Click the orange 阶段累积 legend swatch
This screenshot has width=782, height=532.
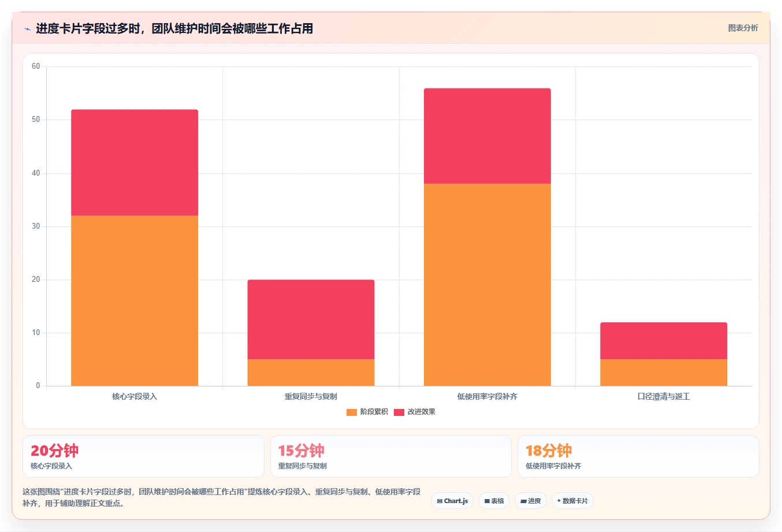pyautogui.click(x=352, y=412)
